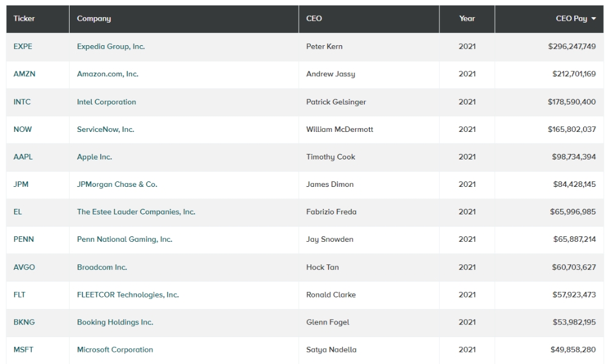Click the year 2021 in Broadcom row
The image size is (611, 364).
pyautogui.click(x=467, y=267)
